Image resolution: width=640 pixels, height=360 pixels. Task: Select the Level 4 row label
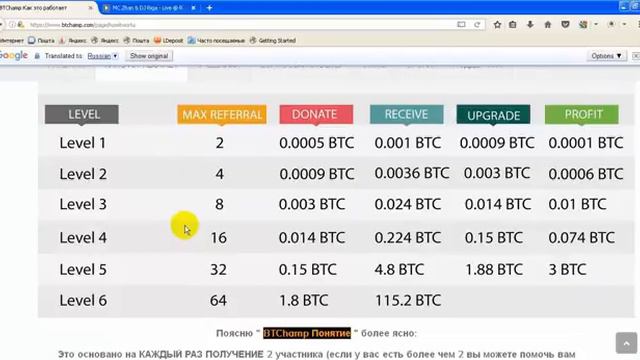pyautogui.click(x=83, y=238)
